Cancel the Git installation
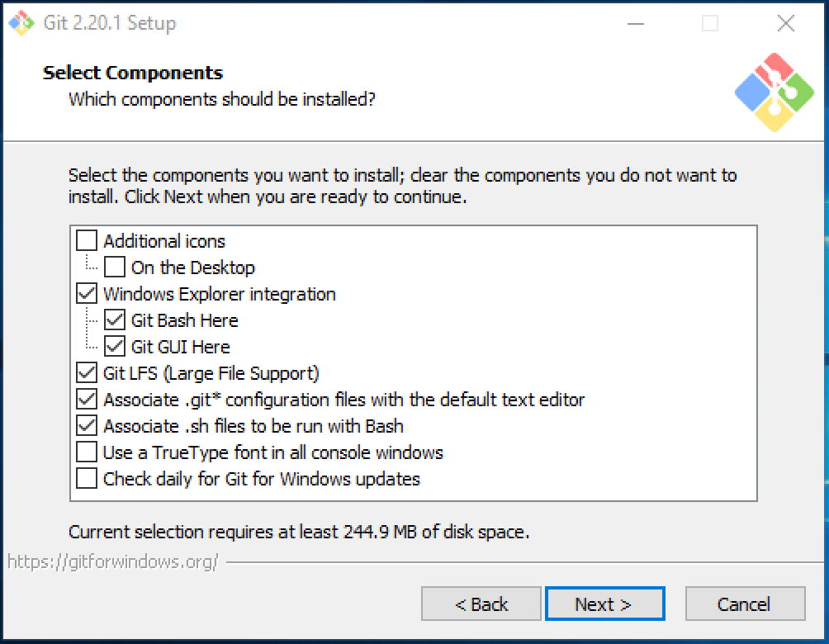 (x=746, y=604)
